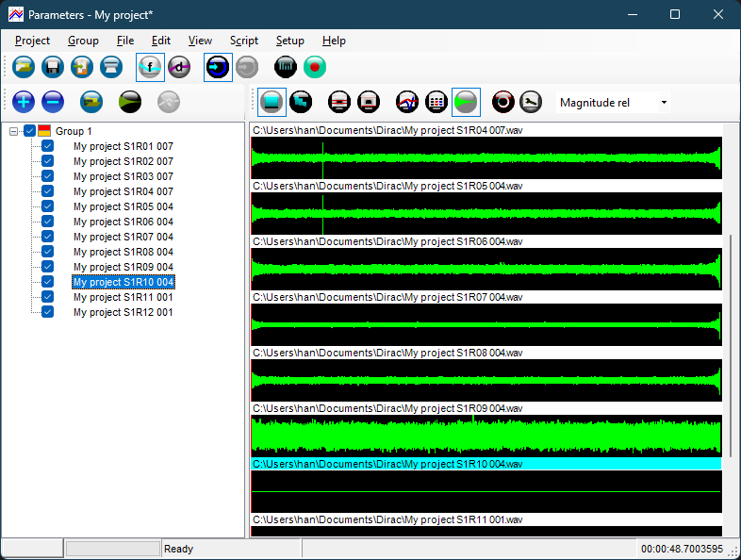741x560 pixels.
Task: Select My project S1R11 001 in tree
Action: click(123, 297)
